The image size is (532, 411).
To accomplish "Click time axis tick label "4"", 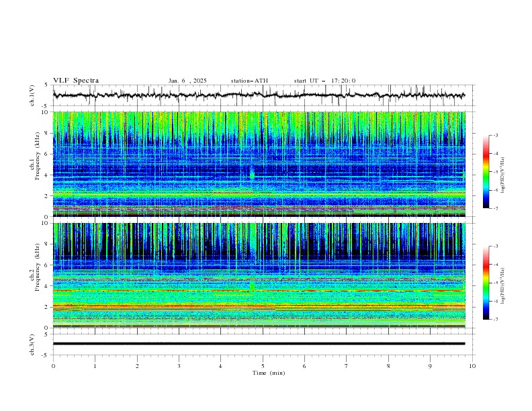I will (220, 366).
